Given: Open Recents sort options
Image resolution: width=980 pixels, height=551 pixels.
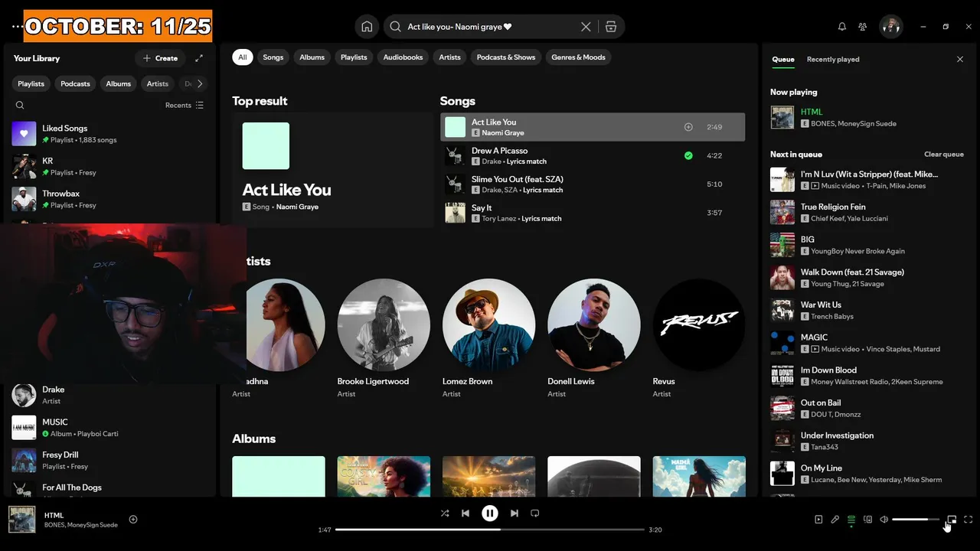Looking at the screenshot, I should click(x=185, y=106).
